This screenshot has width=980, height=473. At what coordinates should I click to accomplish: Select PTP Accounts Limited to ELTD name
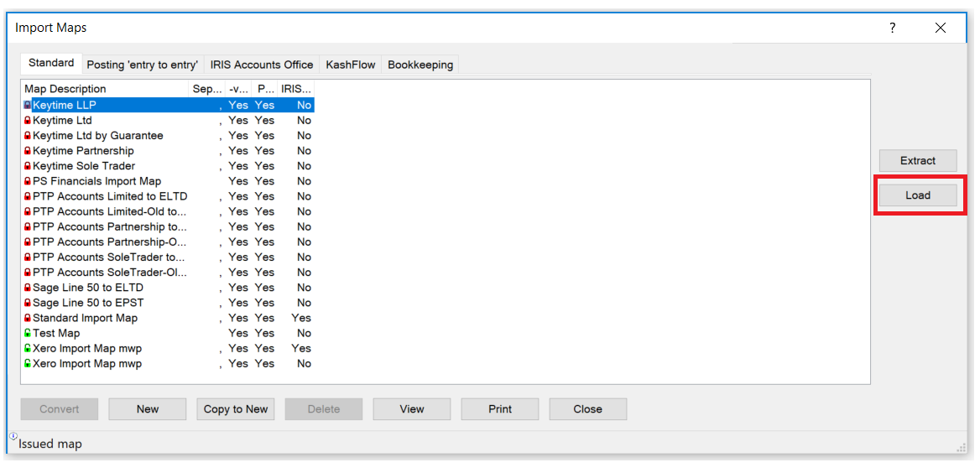(x=110, y=196)
